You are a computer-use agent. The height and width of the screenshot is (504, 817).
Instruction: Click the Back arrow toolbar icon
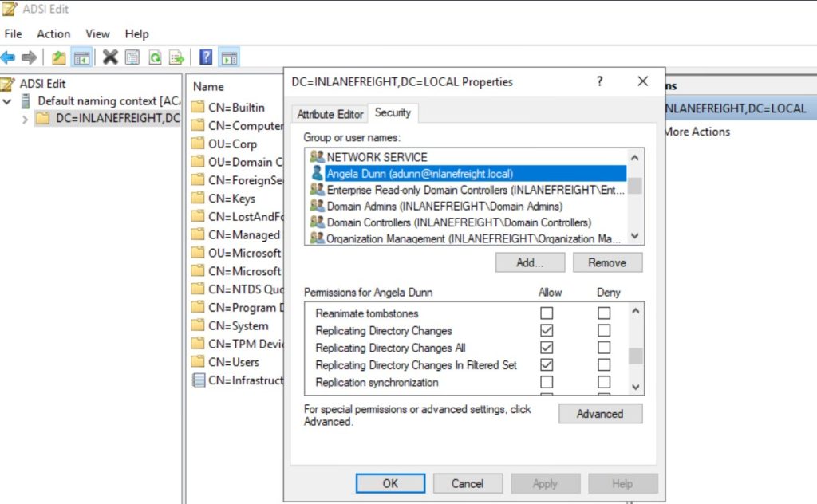[8, 57]
